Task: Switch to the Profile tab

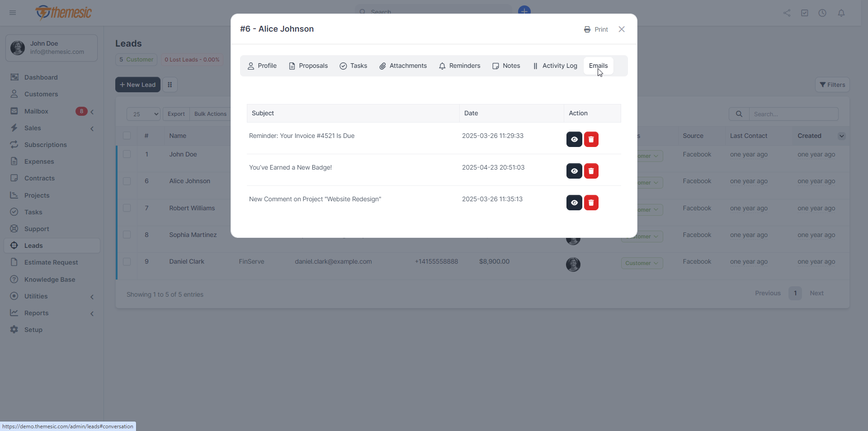Action: 262,66
